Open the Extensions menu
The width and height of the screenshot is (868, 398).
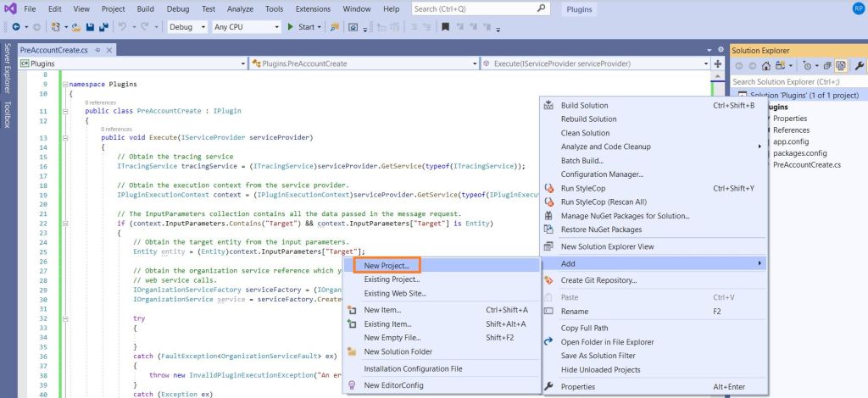pos(313,8)
